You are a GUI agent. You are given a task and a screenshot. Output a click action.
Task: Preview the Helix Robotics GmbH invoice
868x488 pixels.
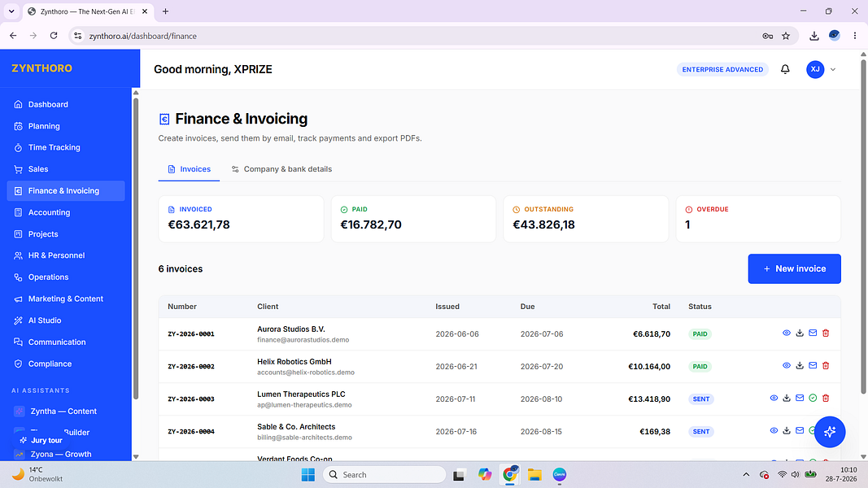(x=786, y=366)
